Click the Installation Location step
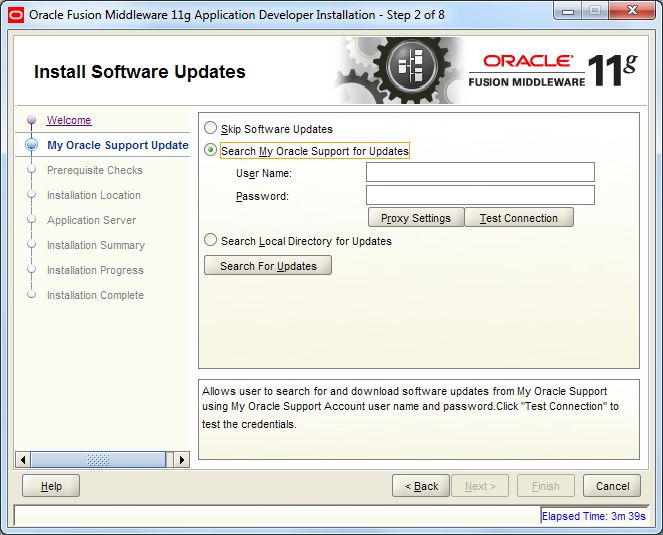663x535 pixels. (x=94, y=195)
